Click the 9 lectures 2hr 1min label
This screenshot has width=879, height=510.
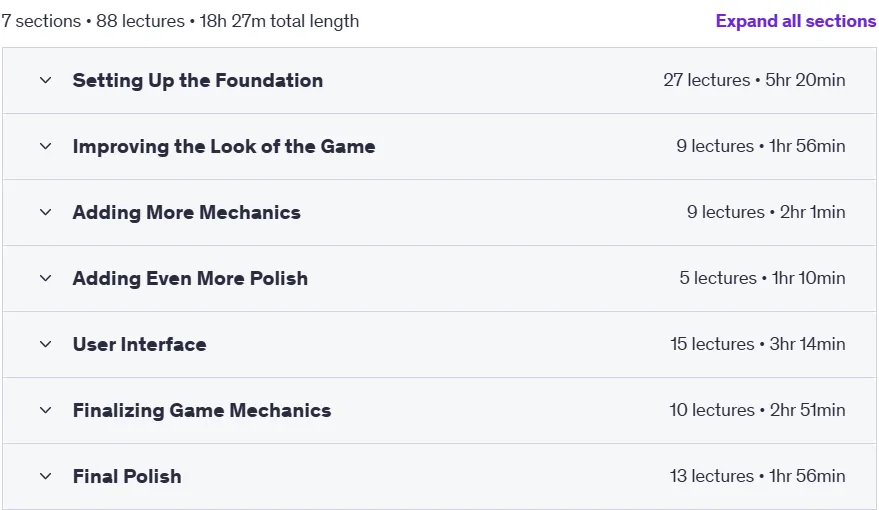(x=766, y=212)
